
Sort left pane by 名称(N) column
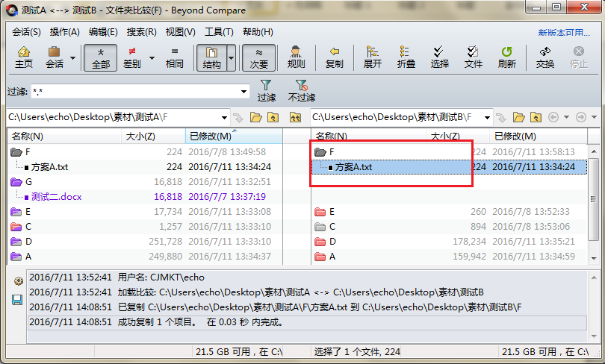click(x=64, y=136)
